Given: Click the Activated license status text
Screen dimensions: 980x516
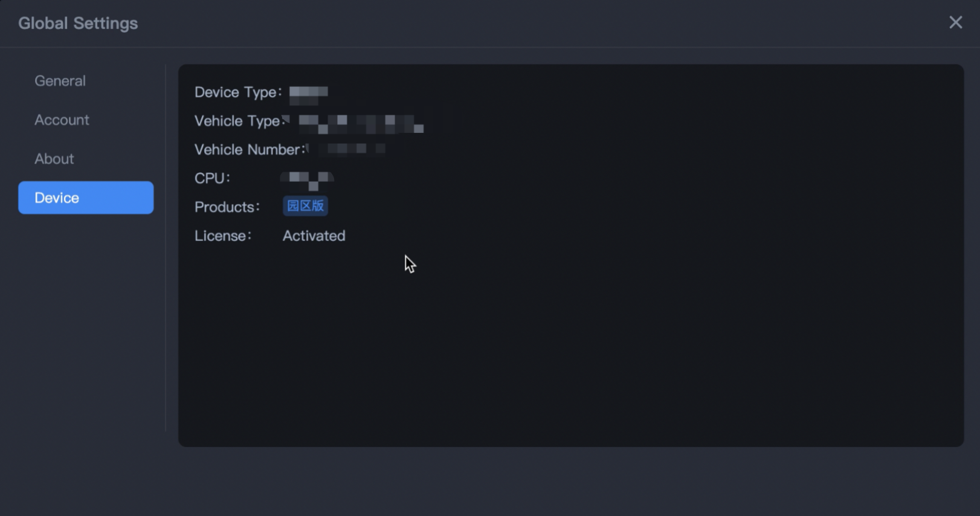Looking at the screenshot, I should [x=314, y=236].
